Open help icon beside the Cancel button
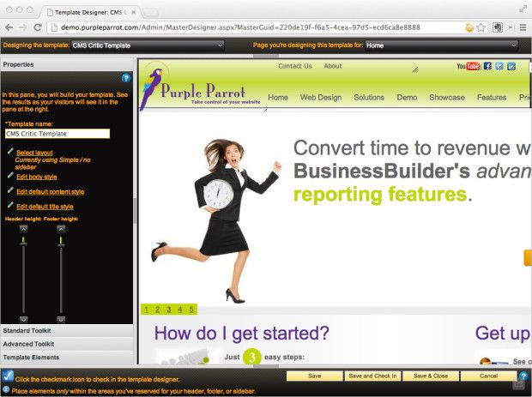 [x=523, y=376]
